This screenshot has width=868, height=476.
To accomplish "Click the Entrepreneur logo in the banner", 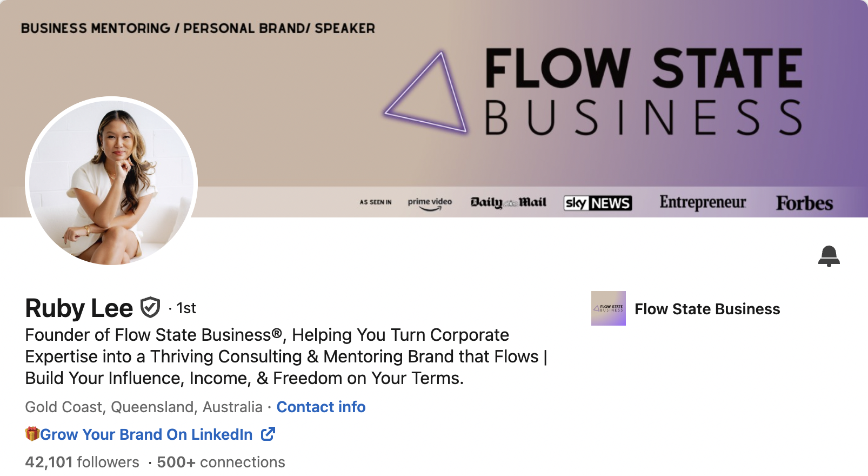I will pyautogui.click(x=703, y=202).
